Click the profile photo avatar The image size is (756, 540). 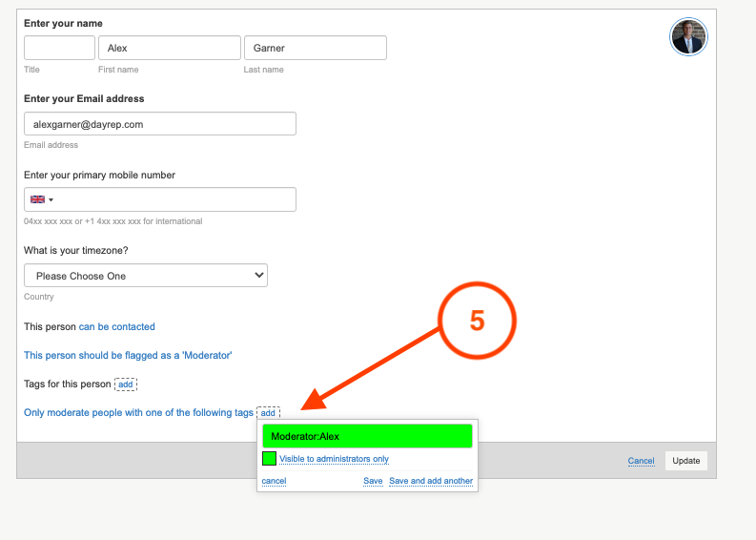click(x=688, y=37)
